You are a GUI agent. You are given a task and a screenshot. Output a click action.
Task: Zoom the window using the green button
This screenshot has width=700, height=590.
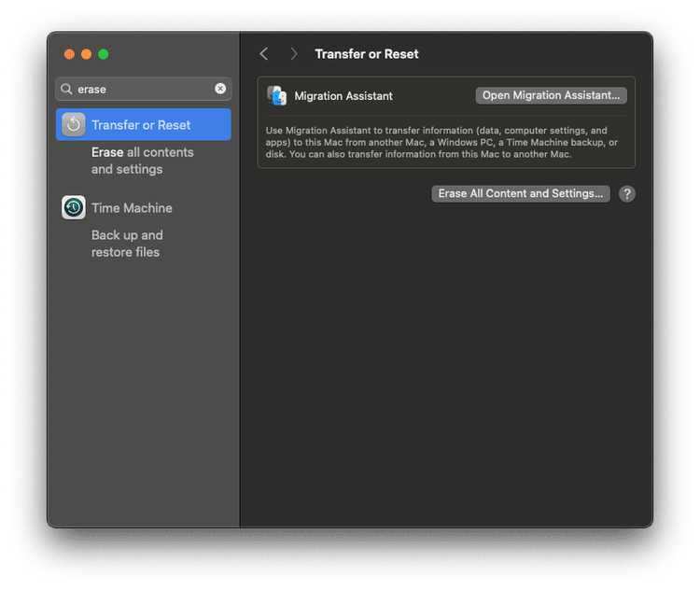click(x=104, y=54)
